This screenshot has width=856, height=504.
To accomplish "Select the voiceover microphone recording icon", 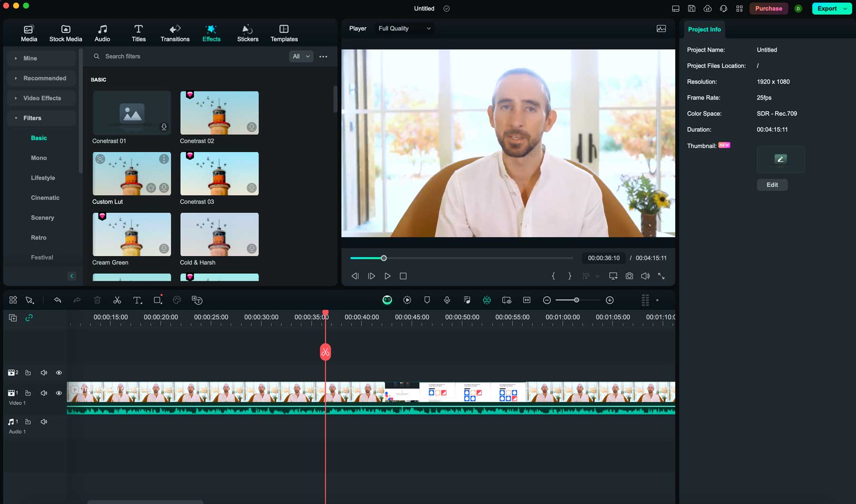I will point(447,300).
